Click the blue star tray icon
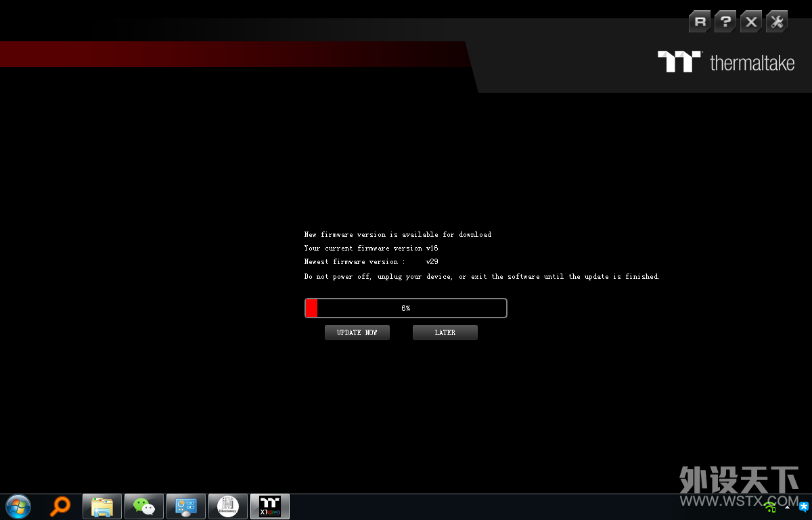This screenshot has width=812, height=520. tap(804, 506)
